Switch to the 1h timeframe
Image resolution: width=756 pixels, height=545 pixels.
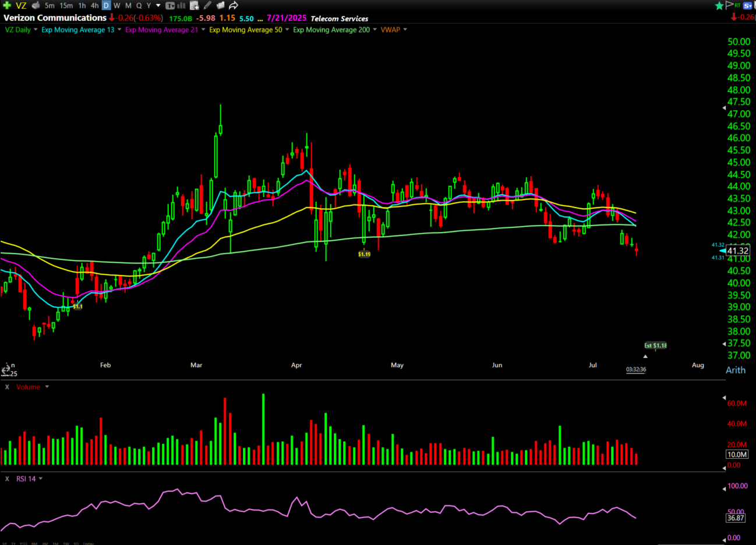(82, 5)
